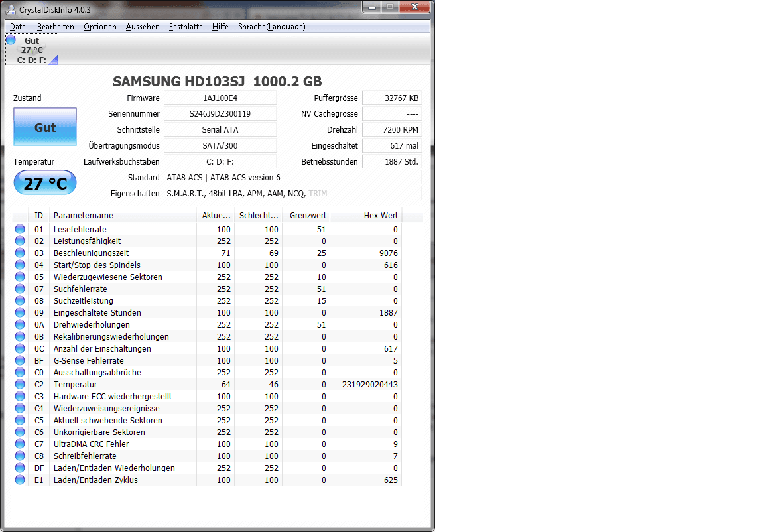Screen dimensions: 764x532
Task: Click the Aktue... column header
Action: pos(216,215)
